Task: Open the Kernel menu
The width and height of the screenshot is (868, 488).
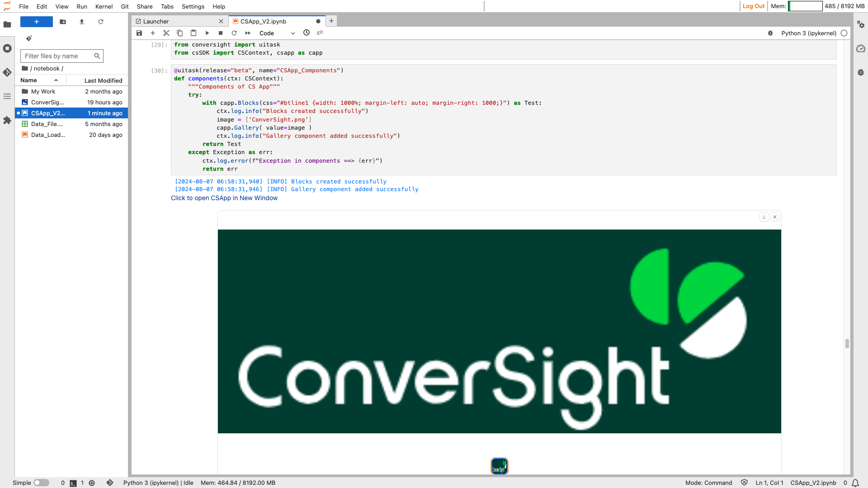Action: pos(104,6)
